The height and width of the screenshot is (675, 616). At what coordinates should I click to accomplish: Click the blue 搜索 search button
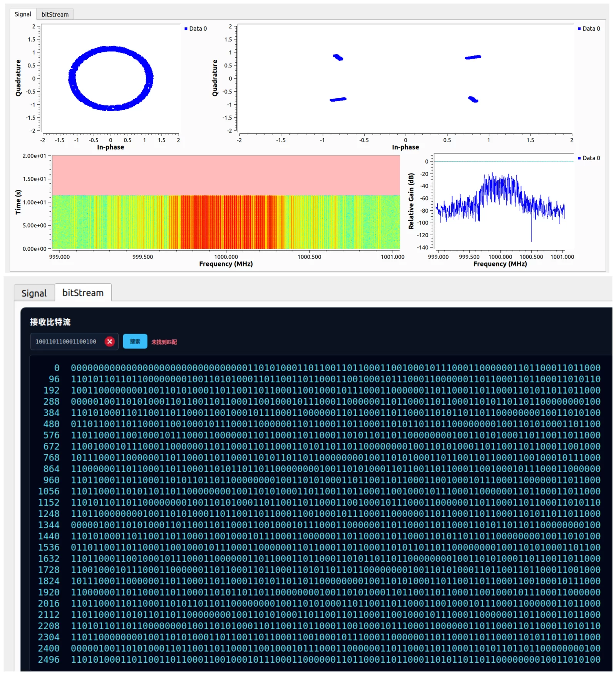(x=135, y=342)
